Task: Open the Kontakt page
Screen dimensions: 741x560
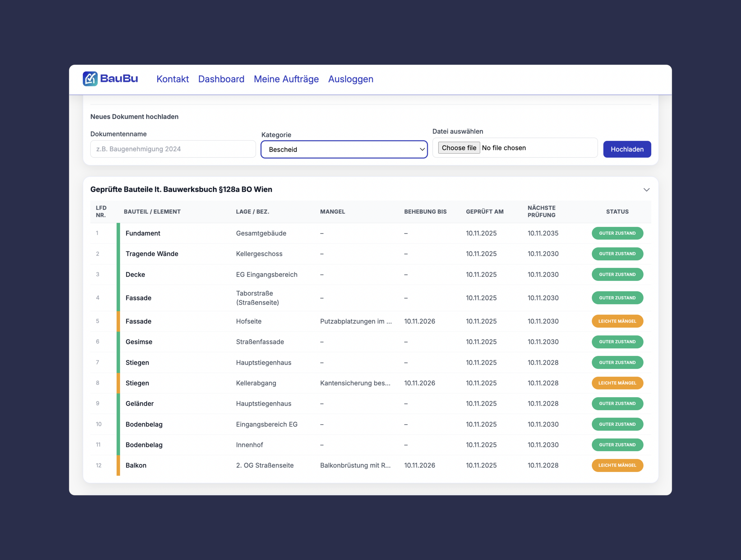Action: 173,79
